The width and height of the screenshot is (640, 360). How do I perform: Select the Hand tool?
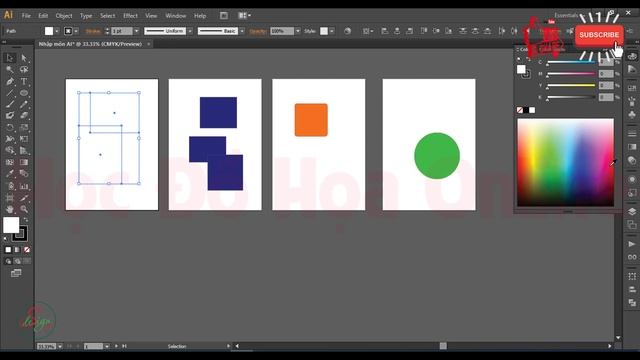coord(10,209)
